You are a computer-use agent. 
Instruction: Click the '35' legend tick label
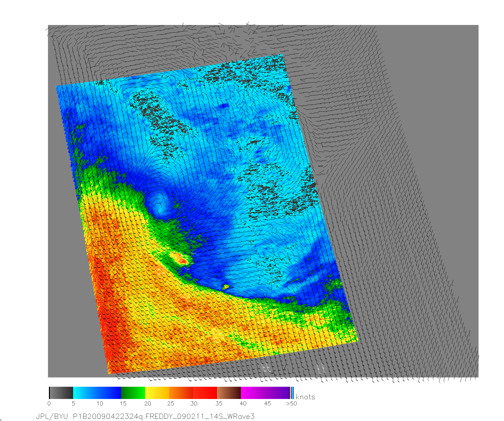point(219,403)
